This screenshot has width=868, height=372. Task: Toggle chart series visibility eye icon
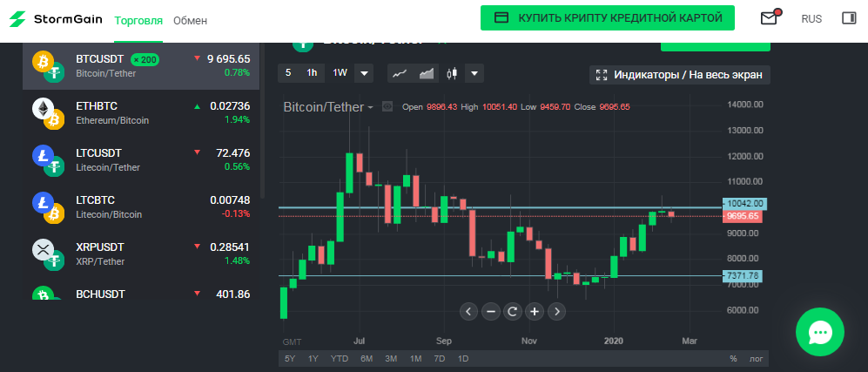[387, 107]
